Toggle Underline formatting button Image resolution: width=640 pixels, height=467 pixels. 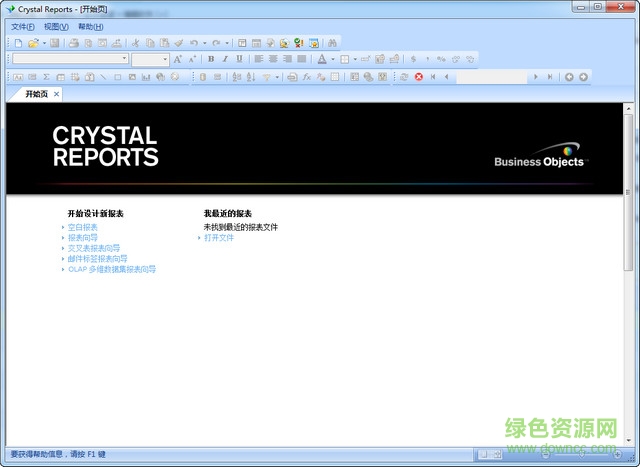239,60
